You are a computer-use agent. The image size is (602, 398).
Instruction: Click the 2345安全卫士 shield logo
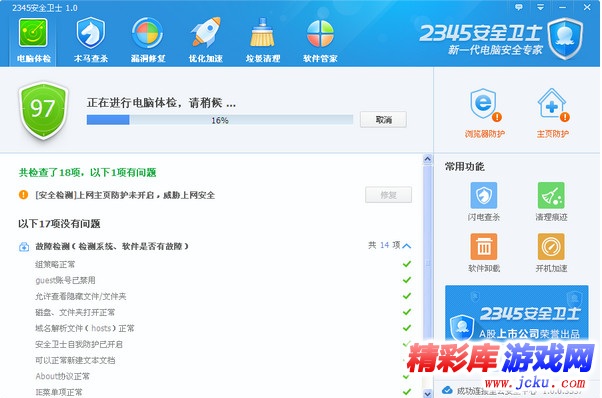(565, 39)
